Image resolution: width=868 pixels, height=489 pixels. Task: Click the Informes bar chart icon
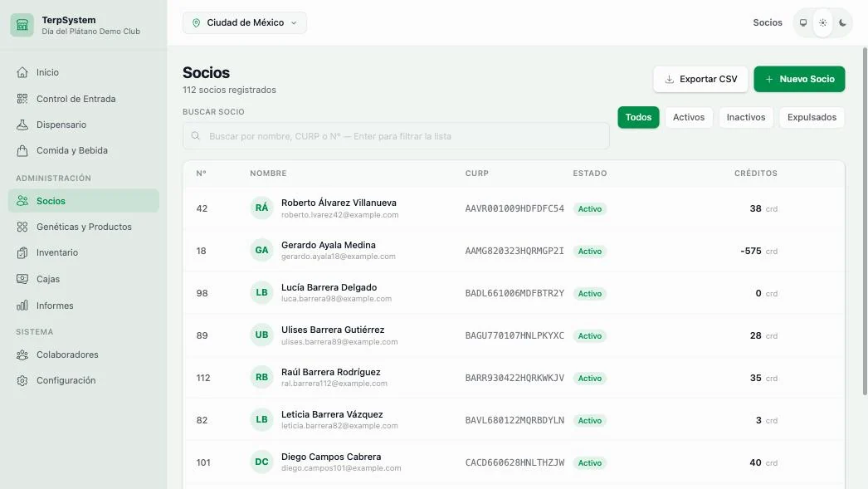point(22,306)
